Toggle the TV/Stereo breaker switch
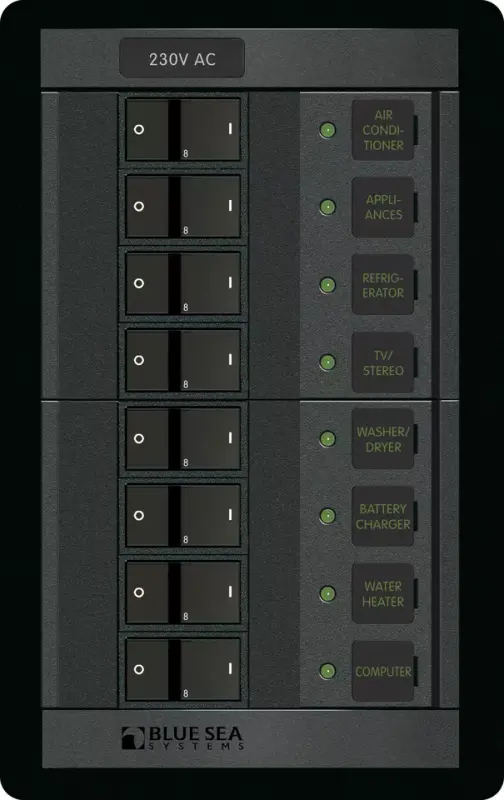The image size is (504, 800). pos(183,361)
